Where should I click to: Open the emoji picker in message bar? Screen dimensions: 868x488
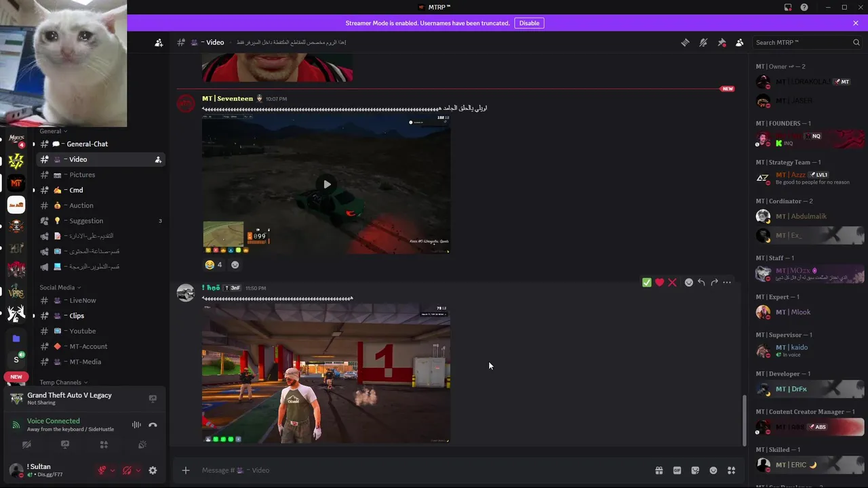(713, 470)
